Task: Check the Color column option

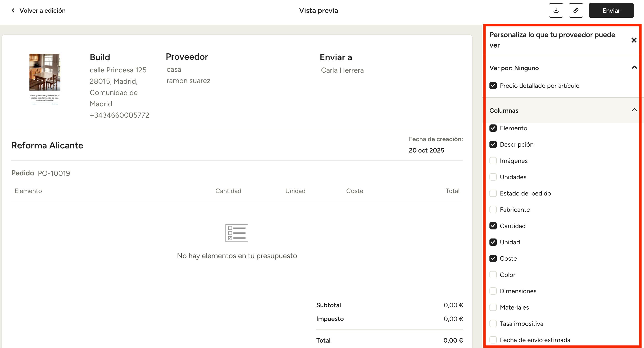Action: tap(493, 275)
